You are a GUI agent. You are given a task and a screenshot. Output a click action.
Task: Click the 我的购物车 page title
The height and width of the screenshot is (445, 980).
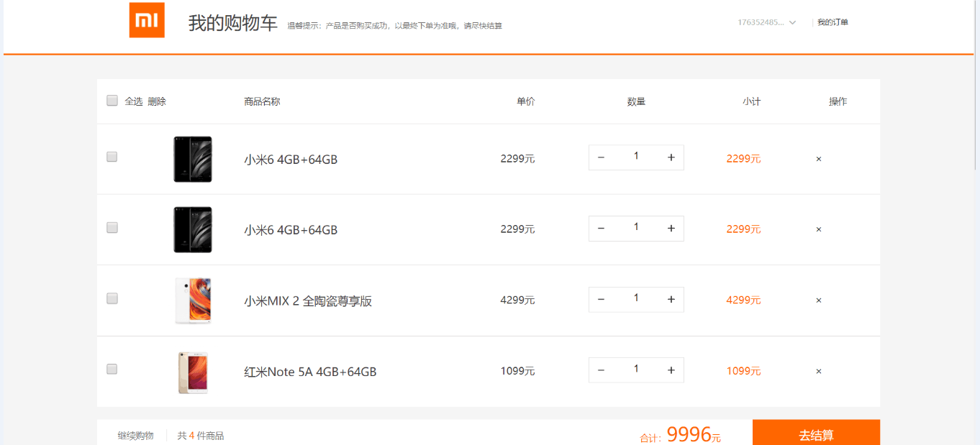[233, 23]
